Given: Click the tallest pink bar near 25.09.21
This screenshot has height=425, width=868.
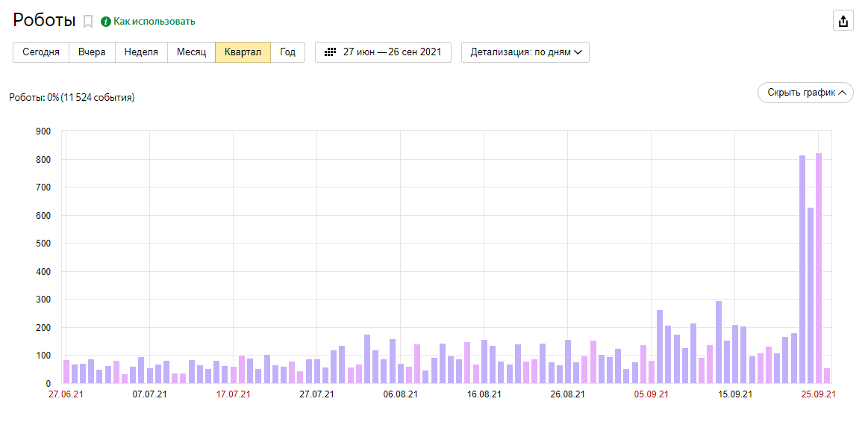Looking at the screenshot, I should pyautogui.click(x=819, y=269).
